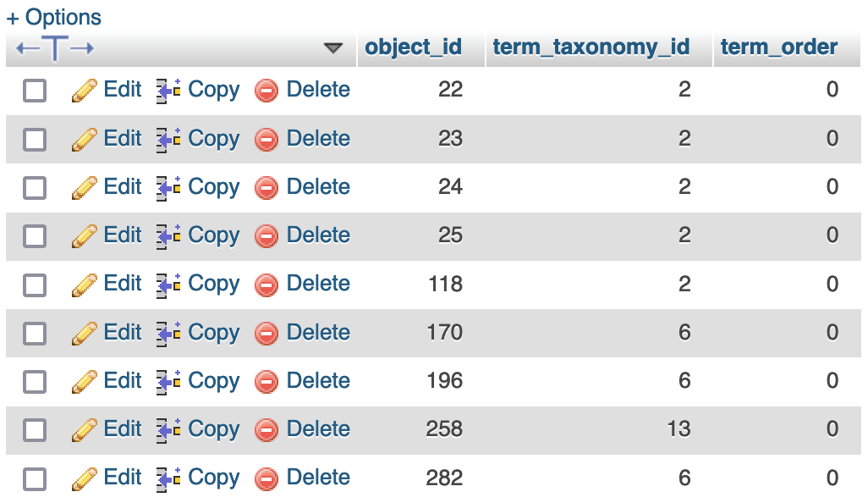868x503 pixels.
Task: Click the Copy icon on the row with object_id 118
Action: [166, 285]
